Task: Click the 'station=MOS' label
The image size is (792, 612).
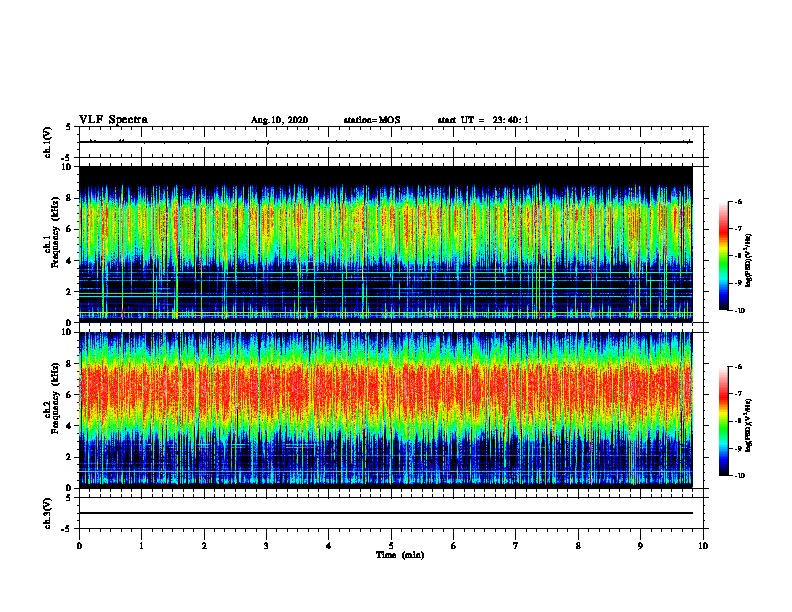Action: (372, 120)
